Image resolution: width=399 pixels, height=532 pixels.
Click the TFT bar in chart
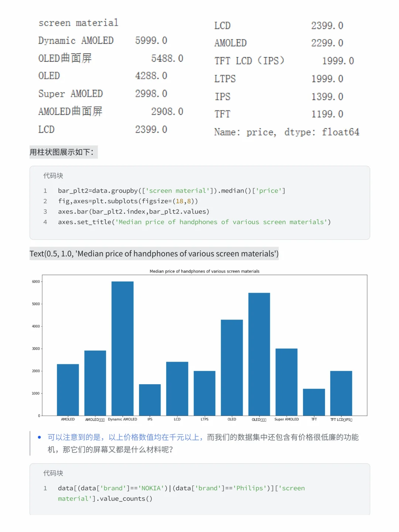314,402
